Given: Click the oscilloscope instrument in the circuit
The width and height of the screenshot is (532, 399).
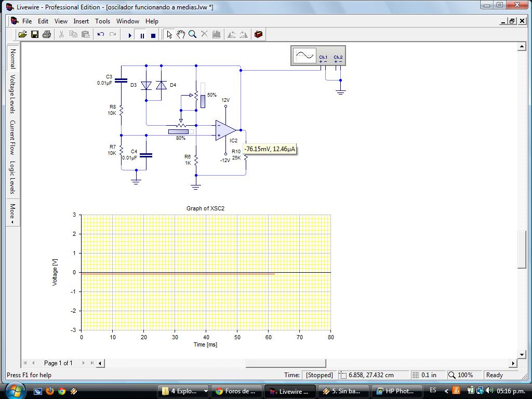Looking at the screenshot, I should tap(317, 56).
